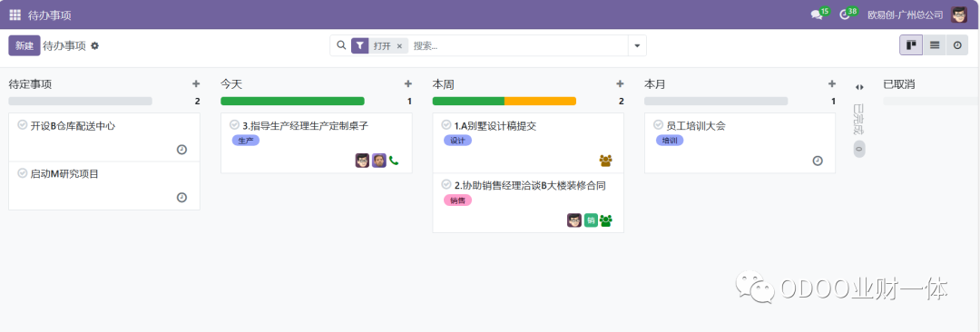This screenshot has height=332, width=980.
Task: Open activity clock on 开设B仓库配送中心 card
Action: pyautogui.click(x=181, y=150)
